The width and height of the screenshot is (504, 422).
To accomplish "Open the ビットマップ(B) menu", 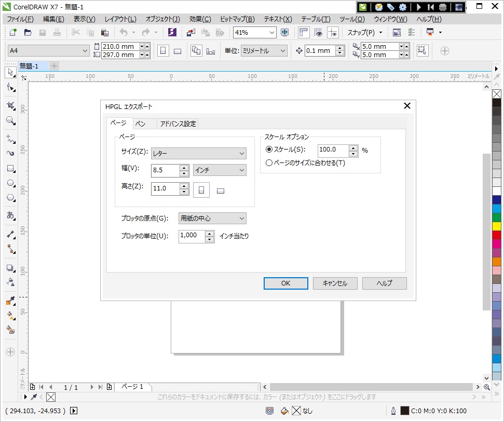I will point(237,19).
